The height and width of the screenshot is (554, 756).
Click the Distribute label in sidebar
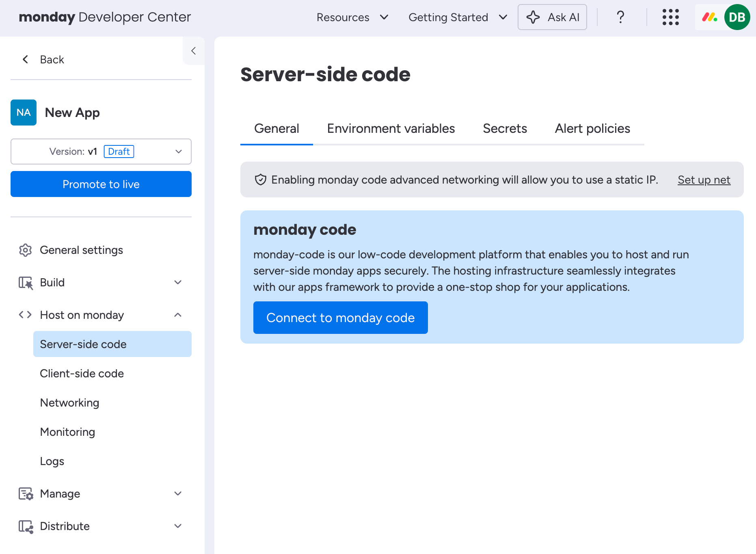point(65,526)
